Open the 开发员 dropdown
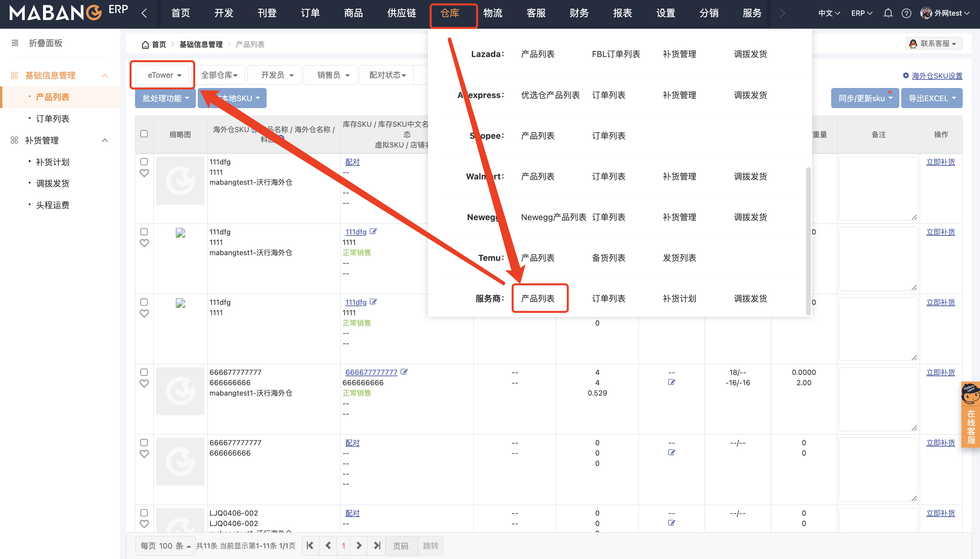The height and width of the screenshot is (559, 980). click(x=275, y=75)
